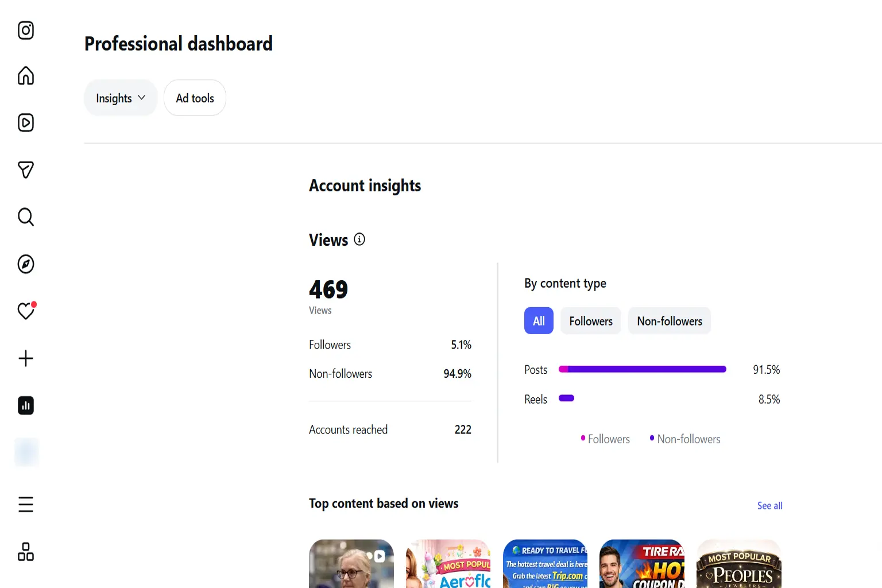Select the All content filter
Image resolution: width=882 pixels, height=588 pixels.
coord(539,321)
